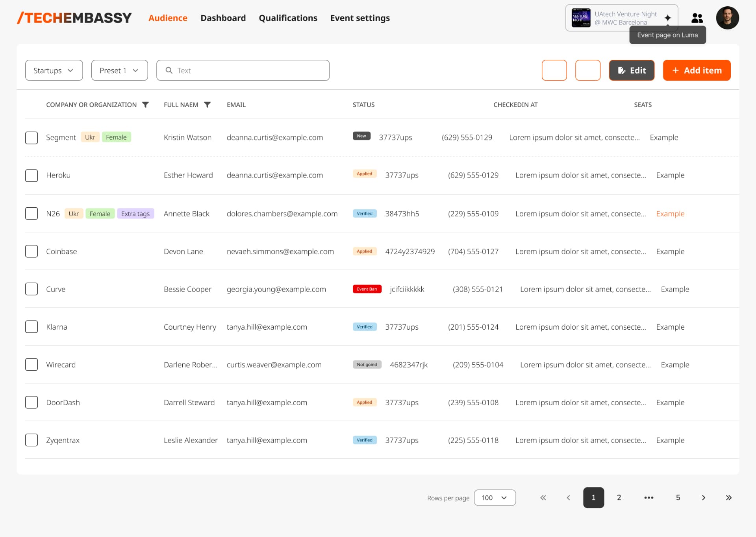Screen dimensions: 756x537
Task: Click the Event page on Luma tooltip
Action: point(667,35)
